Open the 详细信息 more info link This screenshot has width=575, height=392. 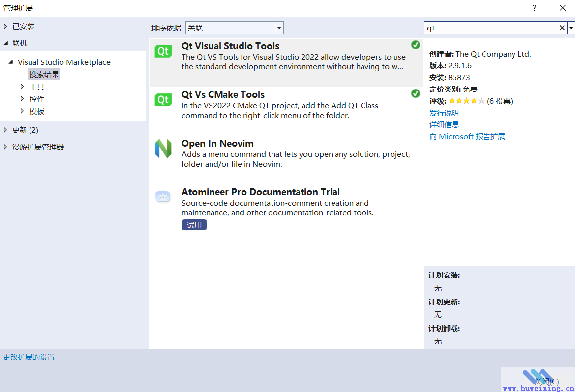coord(444,124)
